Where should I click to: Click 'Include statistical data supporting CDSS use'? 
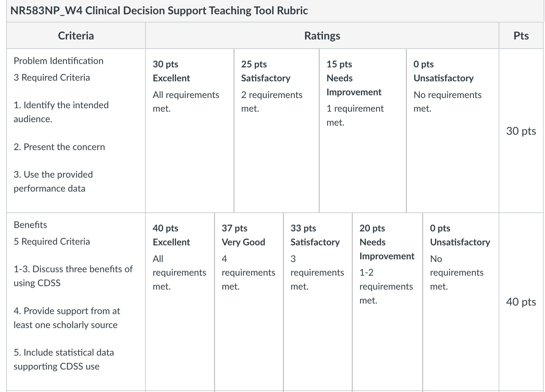(64, 359)
